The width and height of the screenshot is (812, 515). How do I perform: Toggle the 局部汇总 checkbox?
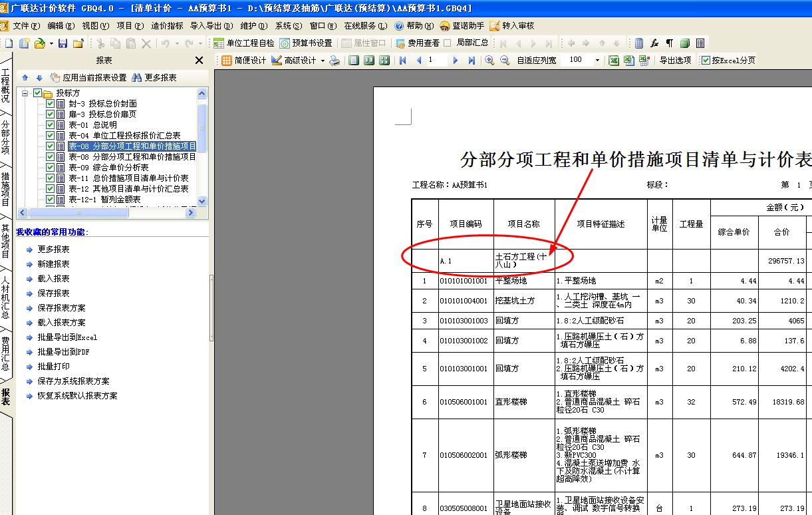pos(448,43)
